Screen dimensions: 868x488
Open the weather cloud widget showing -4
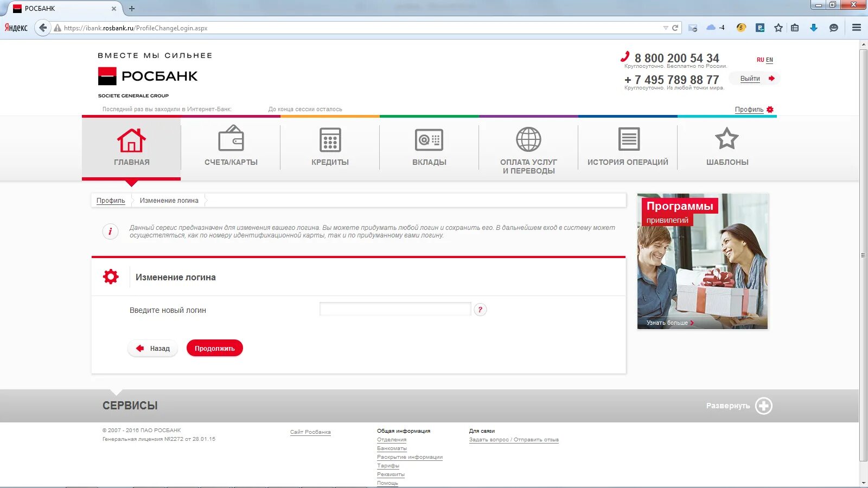pos(716,28)
